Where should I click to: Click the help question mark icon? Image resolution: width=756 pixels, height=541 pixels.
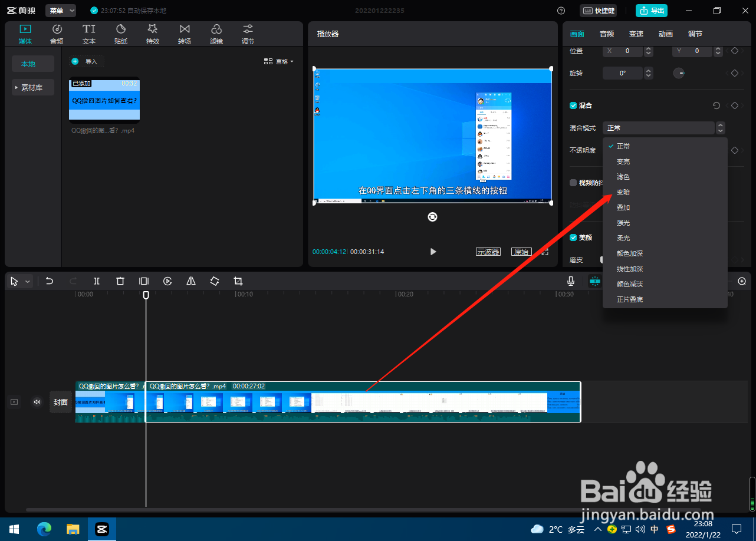pos(561,11)
